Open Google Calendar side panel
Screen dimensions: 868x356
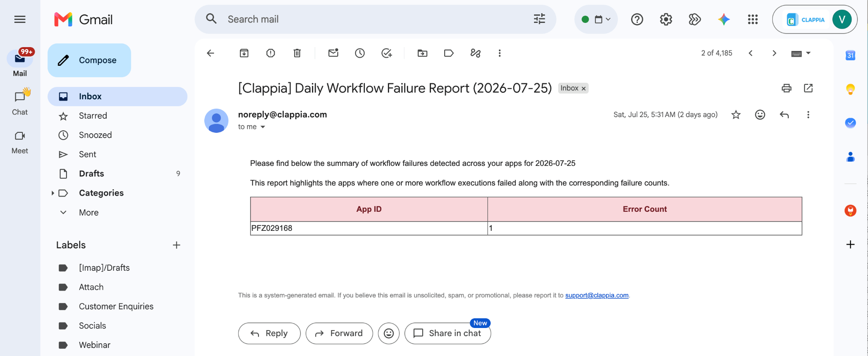(850, 55)
